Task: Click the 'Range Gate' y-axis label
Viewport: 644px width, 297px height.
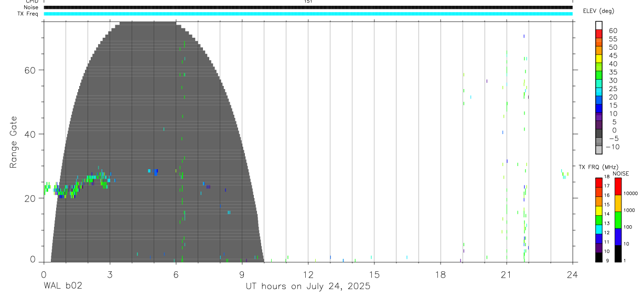Action: point(14,142)
